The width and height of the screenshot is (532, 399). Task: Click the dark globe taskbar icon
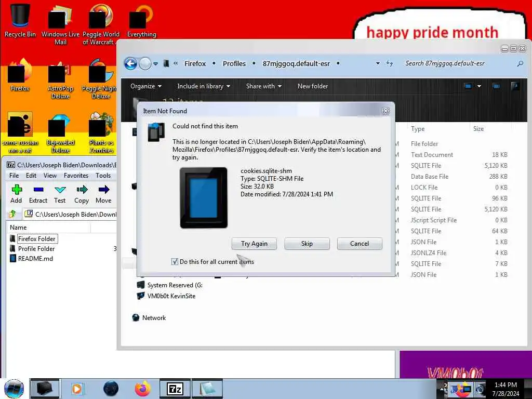tap(111, 389)
